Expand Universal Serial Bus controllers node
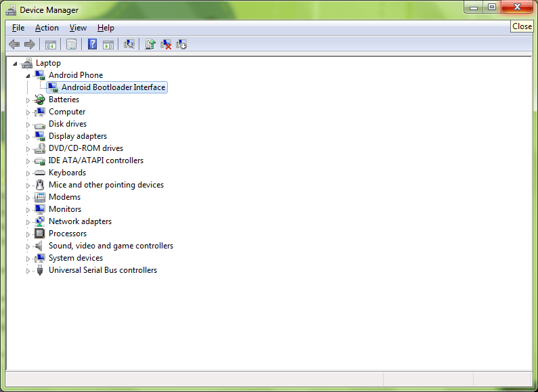 coord(28,271)
